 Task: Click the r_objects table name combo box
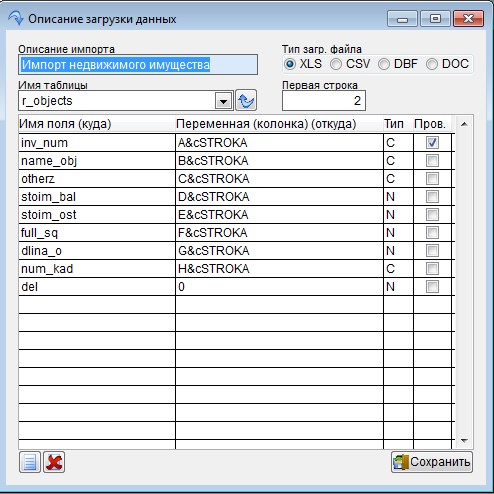point(125,101)
